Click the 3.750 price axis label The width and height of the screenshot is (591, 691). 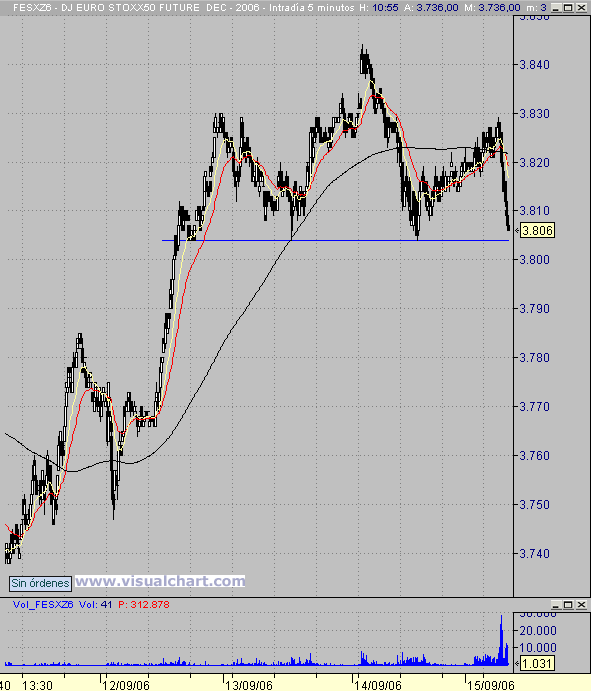point(535,504)
